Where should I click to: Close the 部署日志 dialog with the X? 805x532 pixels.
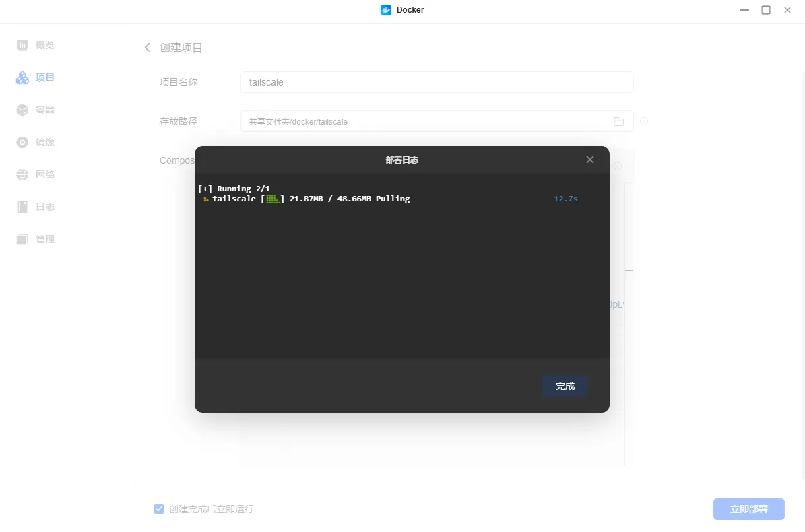[590, 160]
